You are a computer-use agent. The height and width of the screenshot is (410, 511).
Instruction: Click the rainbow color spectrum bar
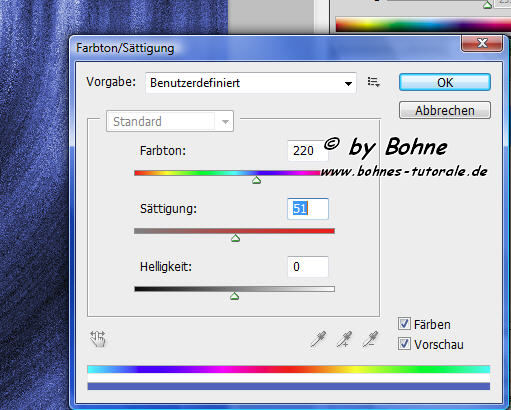coord(289,369)
